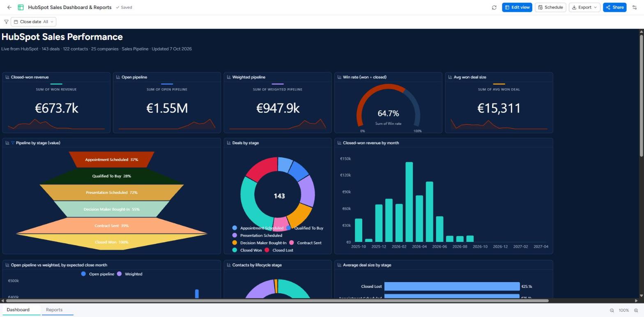Click chart icon on Win rate card
This screenshot has width=644, height=317.
click(x=339, y=77)
